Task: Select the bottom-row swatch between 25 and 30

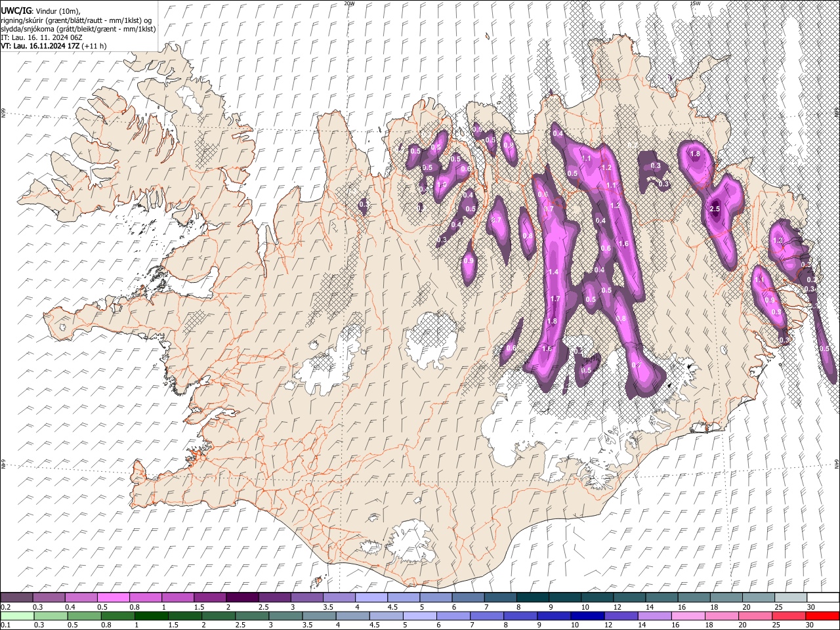Action: tap(789, 616)
